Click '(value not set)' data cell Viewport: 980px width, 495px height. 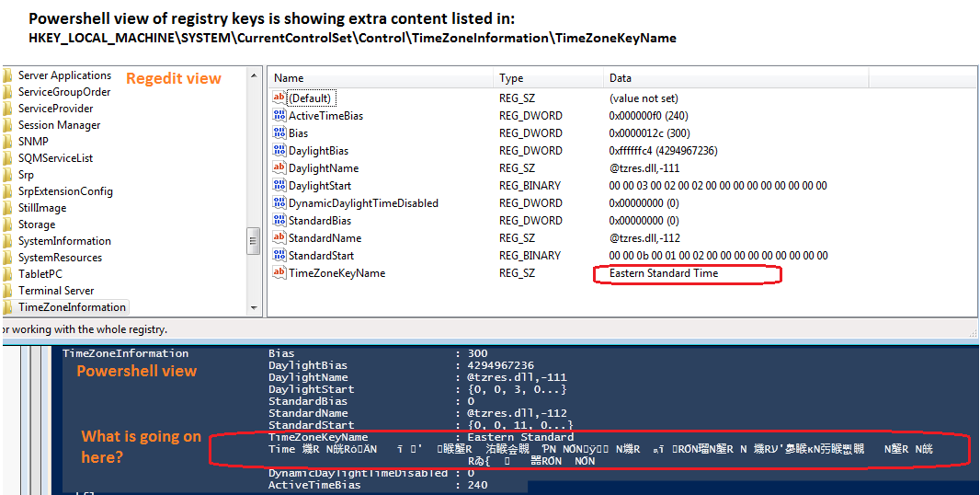[x=644, y=98]
